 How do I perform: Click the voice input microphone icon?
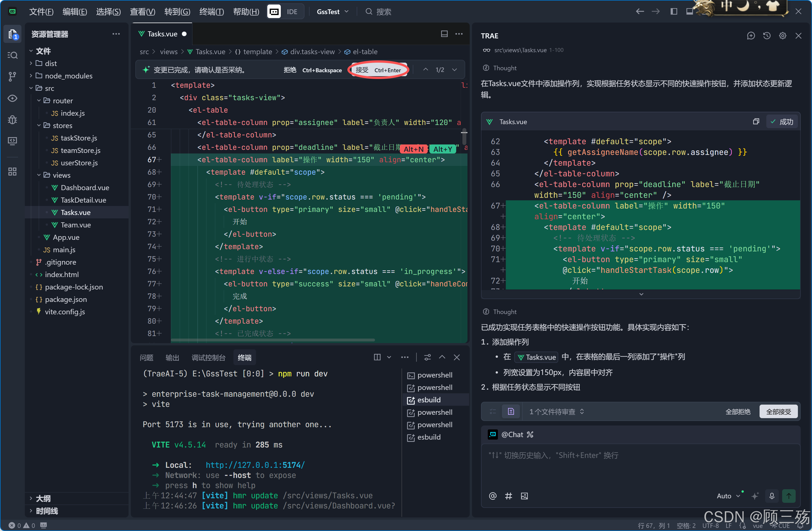click(x=772, y=495)
